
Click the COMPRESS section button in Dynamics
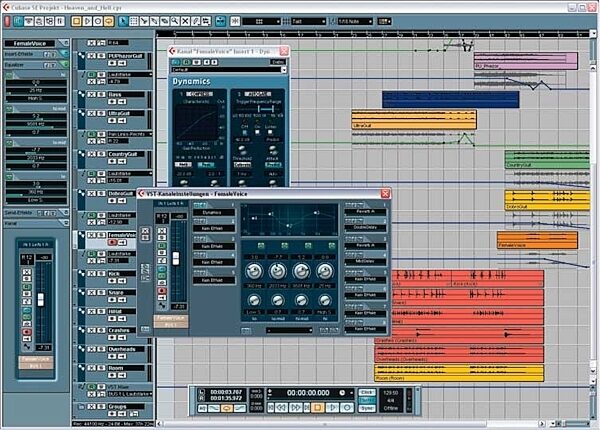point(199,94)
